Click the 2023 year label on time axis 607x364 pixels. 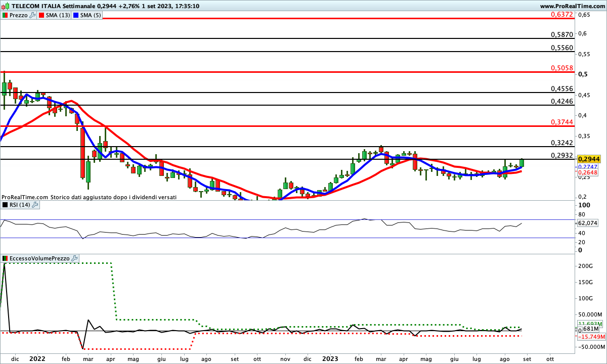[x=331, y=358]
